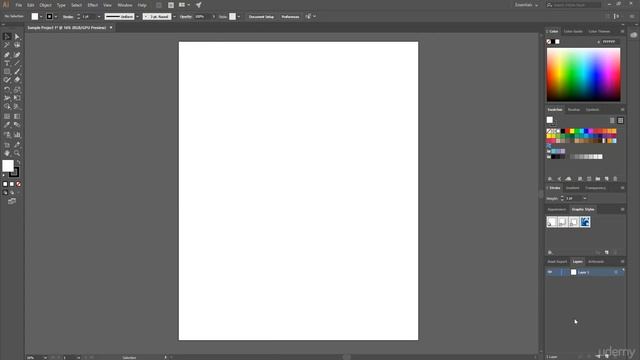The width and height of the screenshot is (640, 360).
Task: Select the Scale tool
Action: tap(17, 89)
